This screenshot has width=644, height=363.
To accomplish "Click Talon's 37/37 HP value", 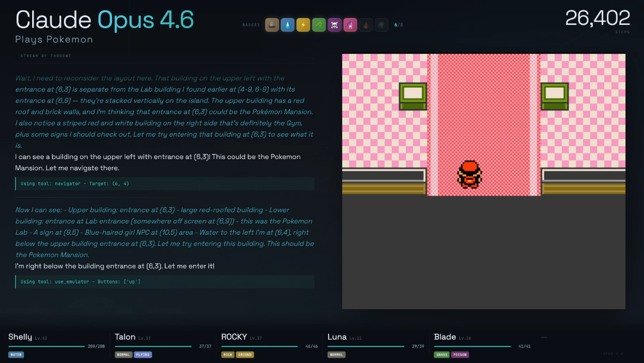I will tap(205, 346).
